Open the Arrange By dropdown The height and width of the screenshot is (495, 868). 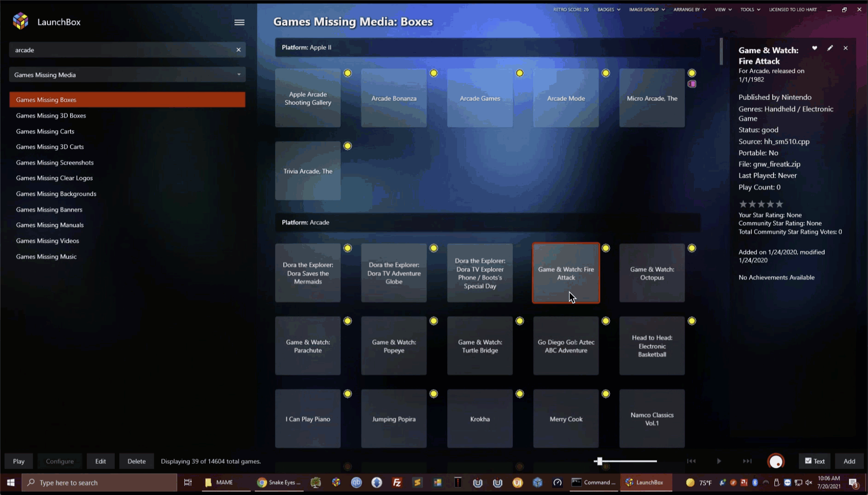689,10
